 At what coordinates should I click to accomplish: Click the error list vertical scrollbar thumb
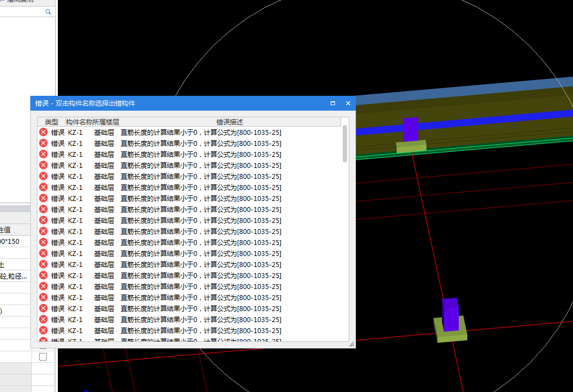[x=344, y=144]
